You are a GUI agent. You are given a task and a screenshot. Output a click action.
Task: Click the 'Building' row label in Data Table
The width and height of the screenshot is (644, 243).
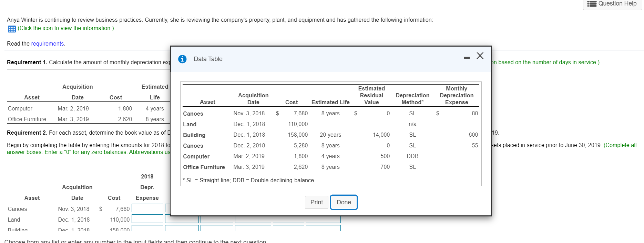coord(194,135)
